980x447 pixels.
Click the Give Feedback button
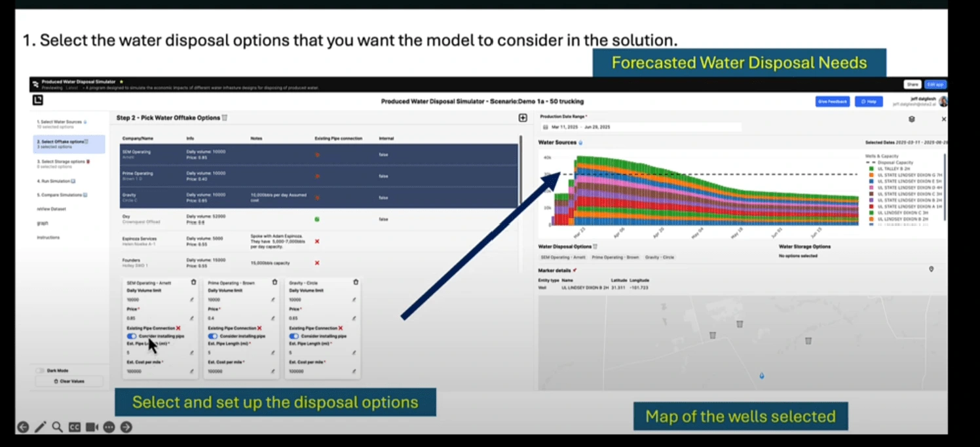833,102
